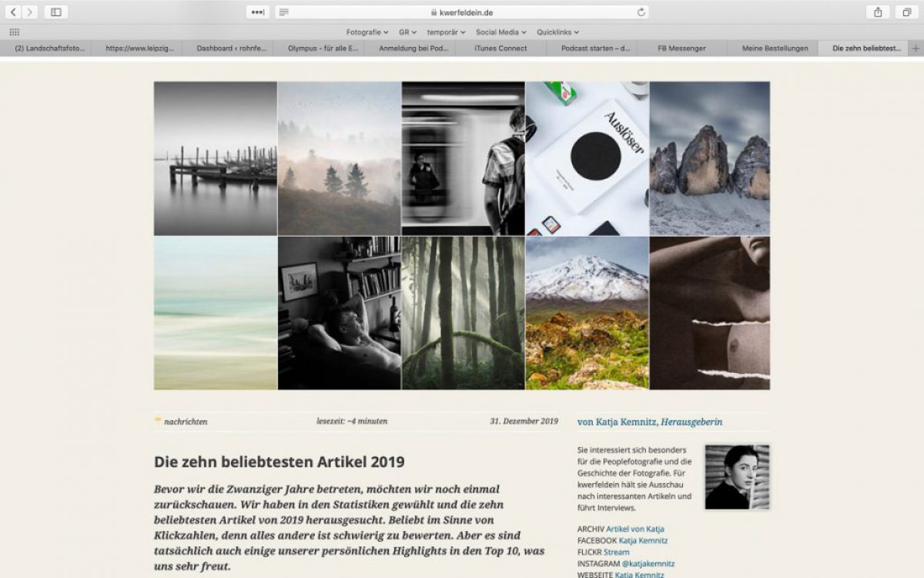Open the snow-capped volcano photo
Image resolution: width=924 pixels, height=578 pixels.
[588, 313]
